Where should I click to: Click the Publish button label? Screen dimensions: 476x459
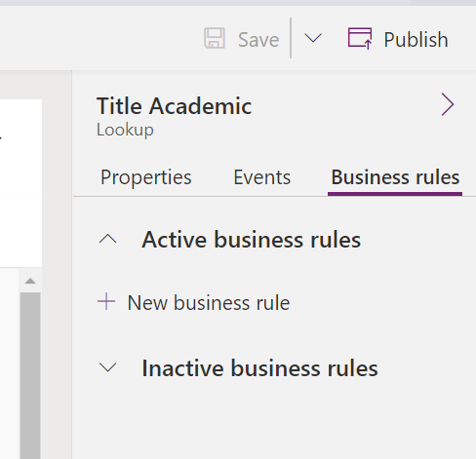click(416, 40)
